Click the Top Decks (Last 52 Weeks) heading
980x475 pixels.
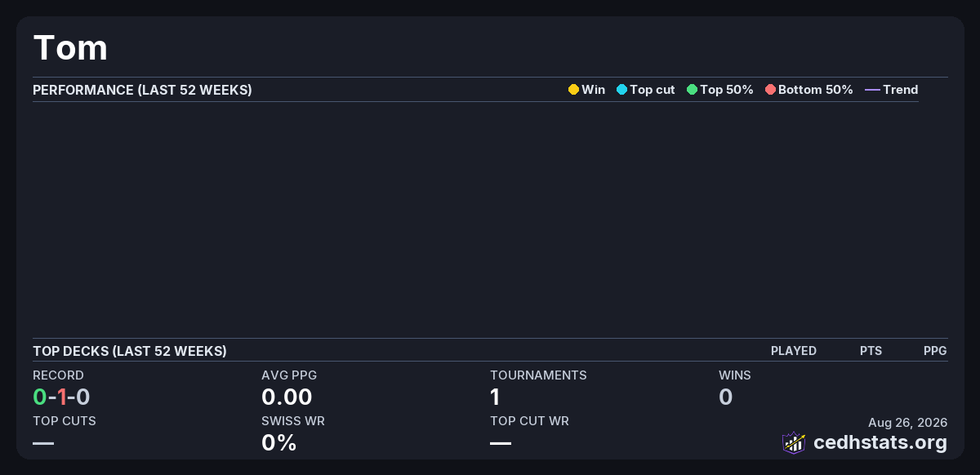point(130,351)
